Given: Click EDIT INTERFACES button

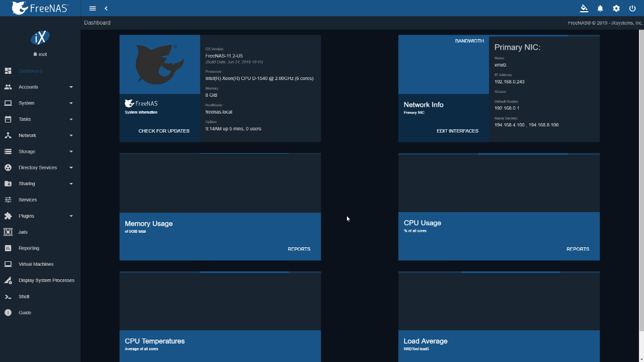Looking at the screenshot, I should tap(457, 131).
